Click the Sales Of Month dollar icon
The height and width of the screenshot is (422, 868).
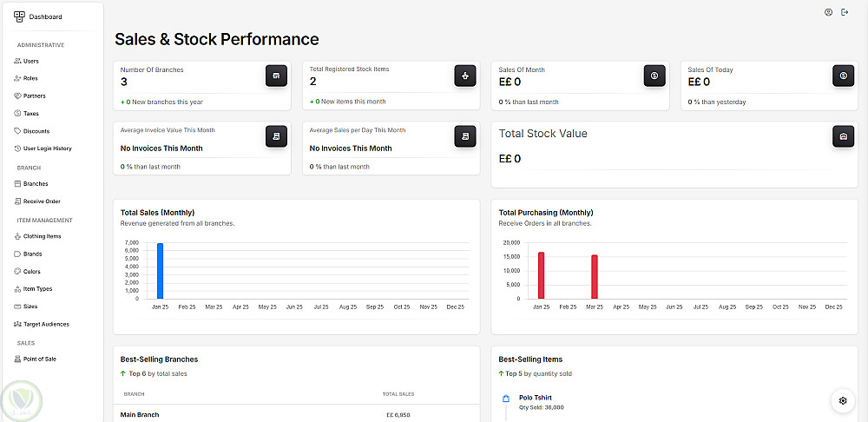654,76
